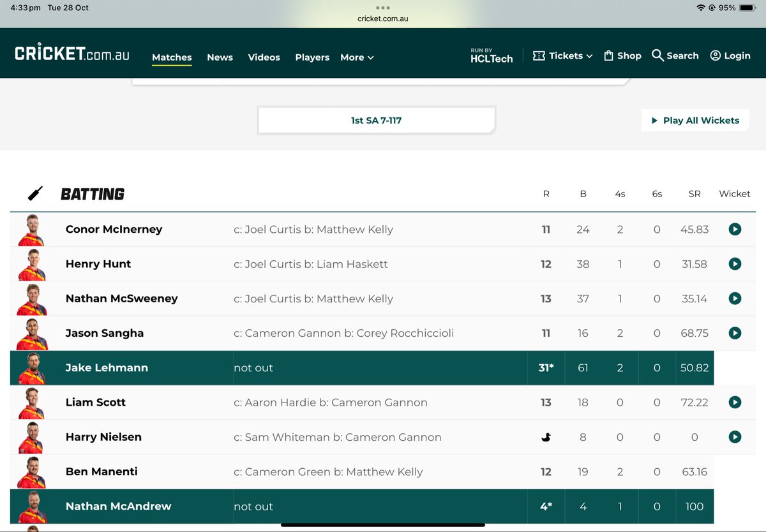Play Nathan McSweeney's wicket video
Viewport: 766px width, 532px height.
pos(735,298)
